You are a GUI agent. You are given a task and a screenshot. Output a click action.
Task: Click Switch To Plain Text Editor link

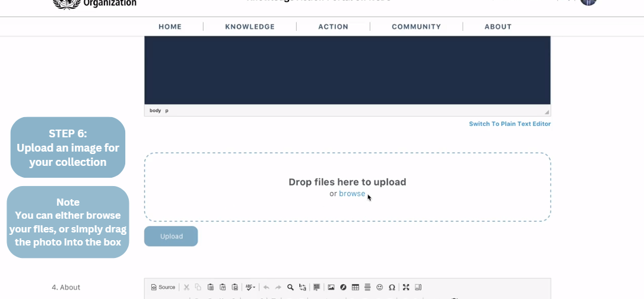[509, 124]
